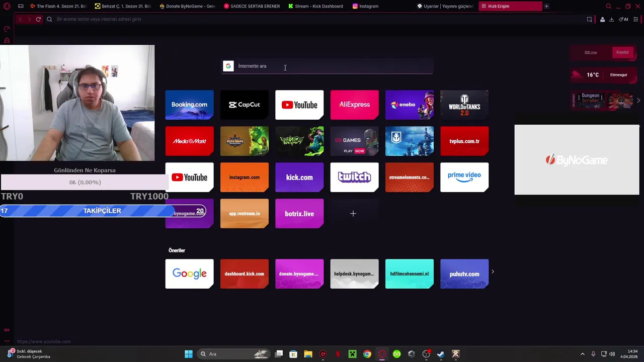Go back to previous page

click(x=20, y=19)
